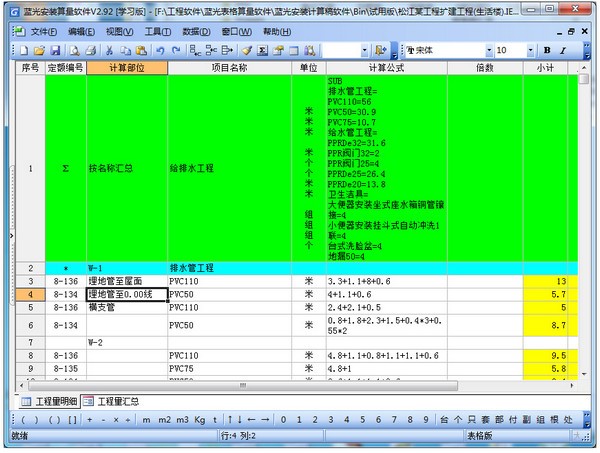600x453 pixels.
Task: Select the cell 横支管
Action: point(127,308)
